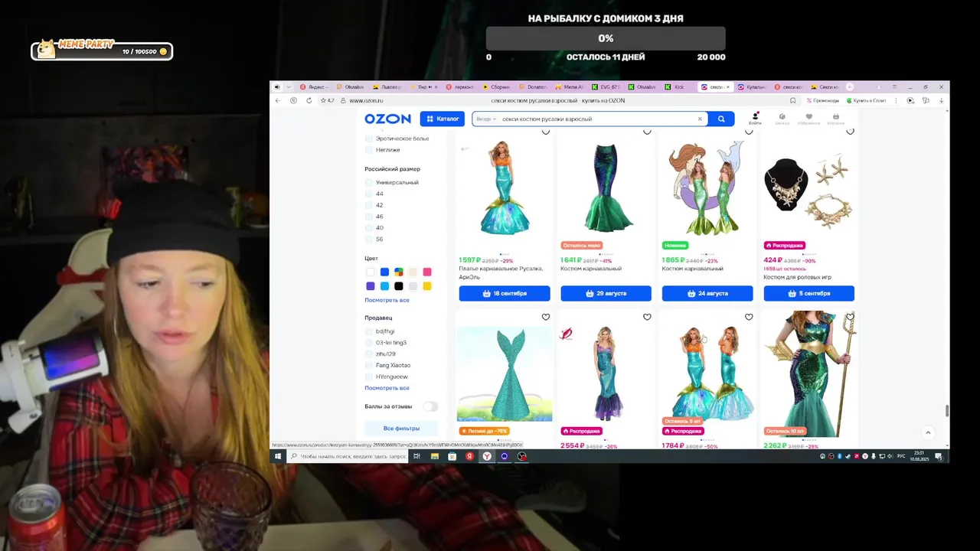Select the pink color swatch
980x551 pixels.
(x=427, y=272)
